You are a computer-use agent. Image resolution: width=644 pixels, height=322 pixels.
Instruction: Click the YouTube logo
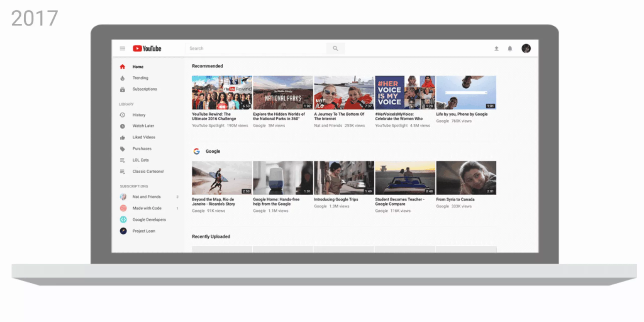pos(147,48)
